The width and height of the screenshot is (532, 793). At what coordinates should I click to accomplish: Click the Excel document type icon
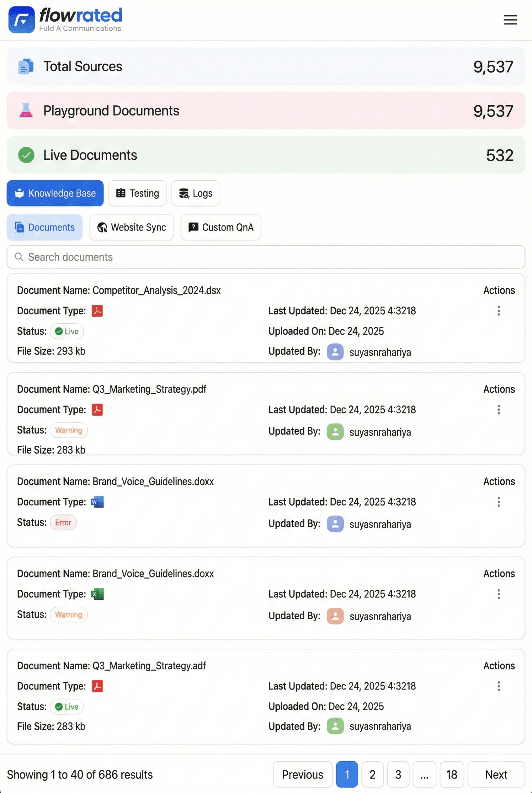click(x=97, y=594)
